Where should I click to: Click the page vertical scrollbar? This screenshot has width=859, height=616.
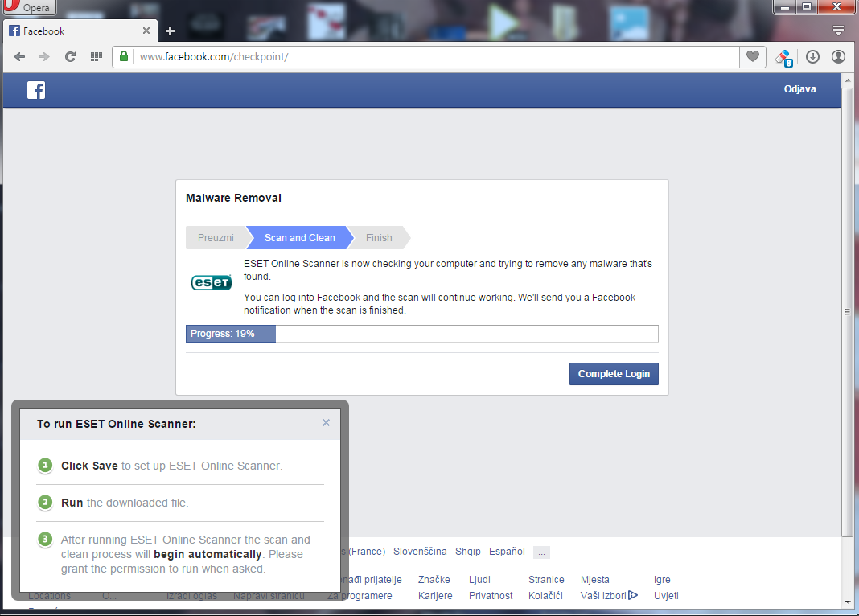point(847,311)
